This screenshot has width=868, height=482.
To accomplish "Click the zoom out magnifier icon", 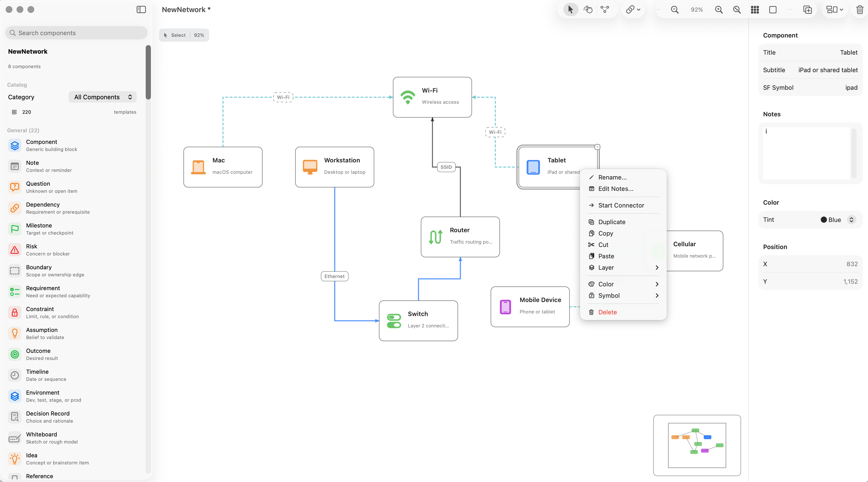I will tap(674, 10).
